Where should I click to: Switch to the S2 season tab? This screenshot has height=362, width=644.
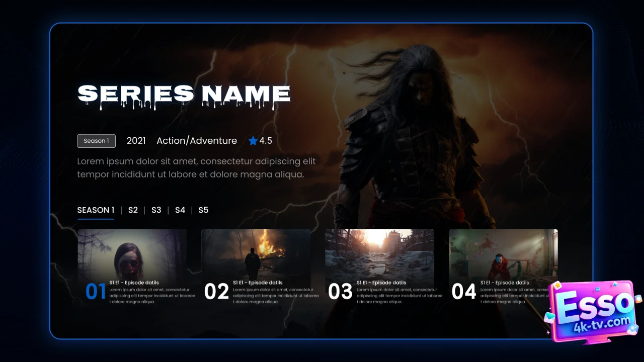pos(133,210)
